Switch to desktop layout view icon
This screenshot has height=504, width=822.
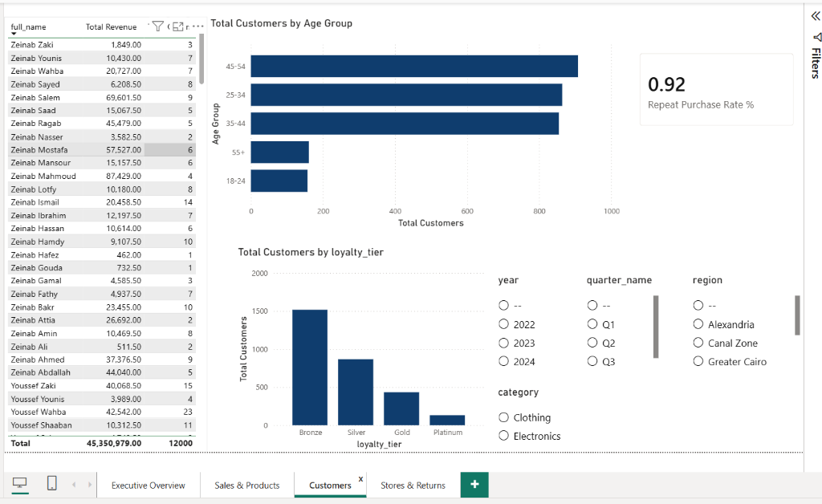point(20,483)
